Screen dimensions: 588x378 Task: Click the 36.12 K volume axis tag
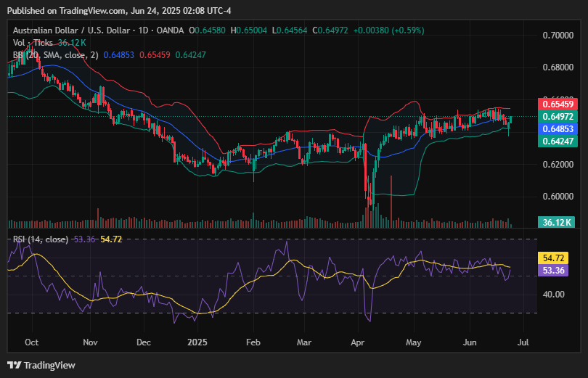557,222
